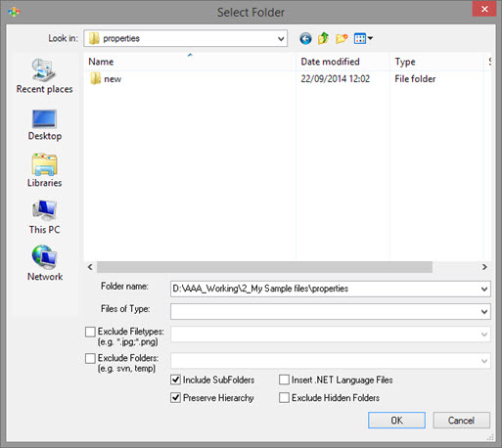502x448 pixels.
Task: Sort by Date modified column header
Action: click(330, 62)
